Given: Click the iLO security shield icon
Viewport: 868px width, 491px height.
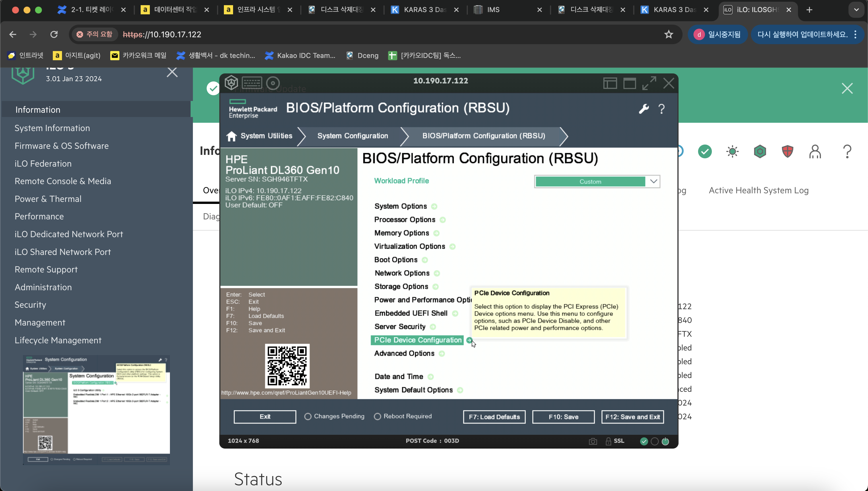Looking at the screenshot, I should click(x=787, y=151).
